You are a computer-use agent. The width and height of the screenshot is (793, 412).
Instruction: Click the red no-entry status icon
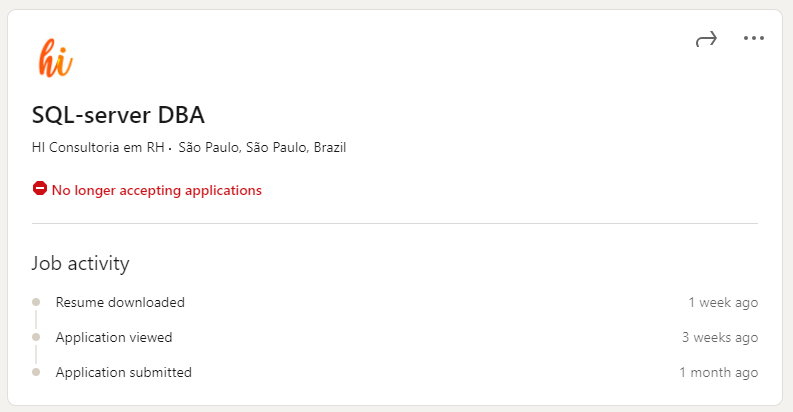tap(40, 189)
